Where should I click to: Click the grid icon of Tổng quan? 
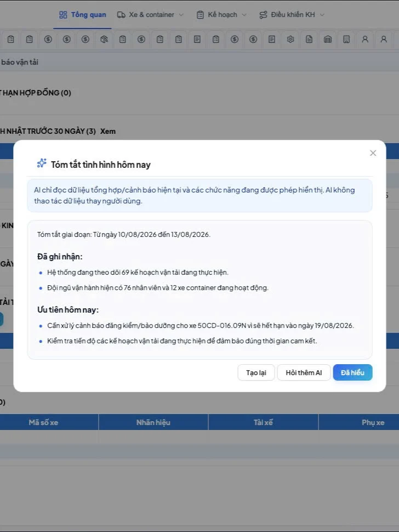(63, 15)
